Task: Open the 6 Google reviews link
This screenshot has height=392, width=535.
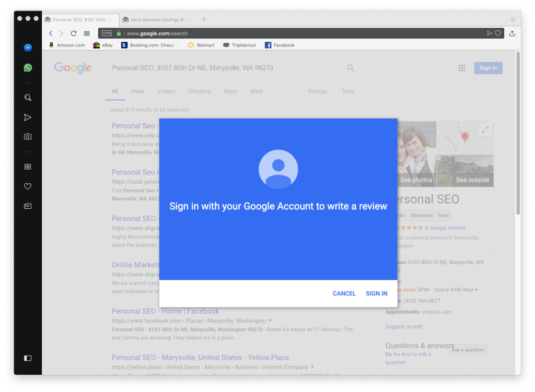Action: (x=445, y=228)
